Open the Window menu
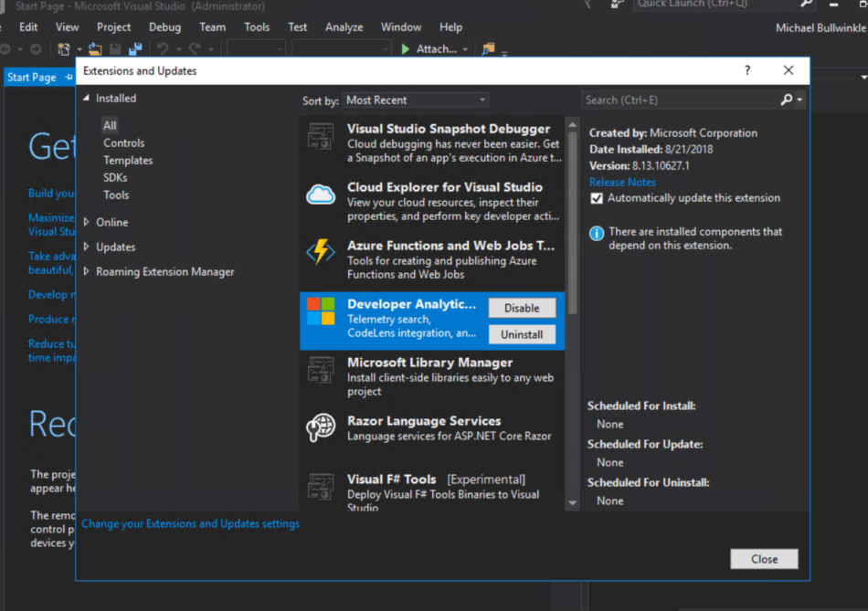Image resolution: width=868 pixels, height=611 pixels. pyautogui.click(x=401, y=27)
